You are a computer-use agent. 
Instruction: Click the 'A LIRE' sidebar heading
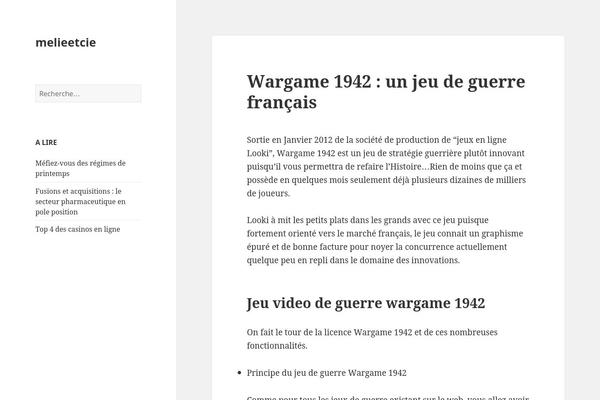tap(46, 142)
